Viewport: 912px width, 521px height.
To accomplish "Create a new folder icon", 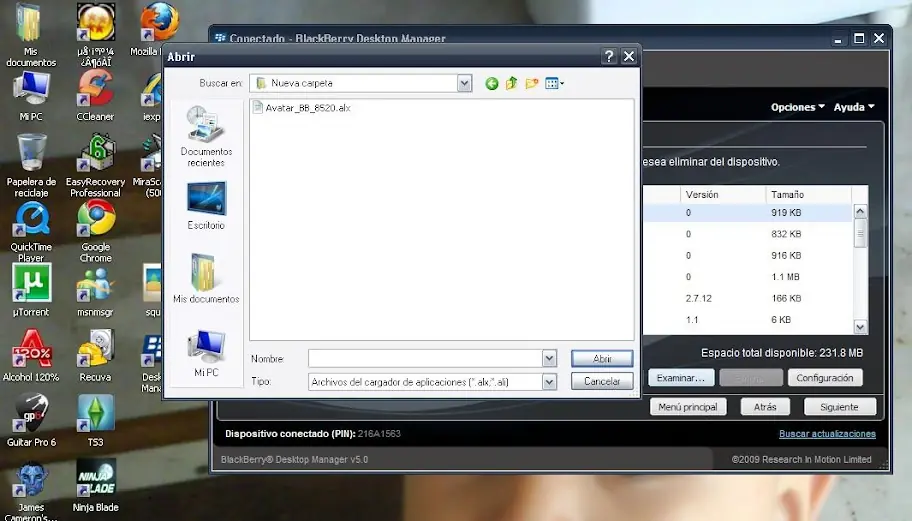I will coord(532,84).
